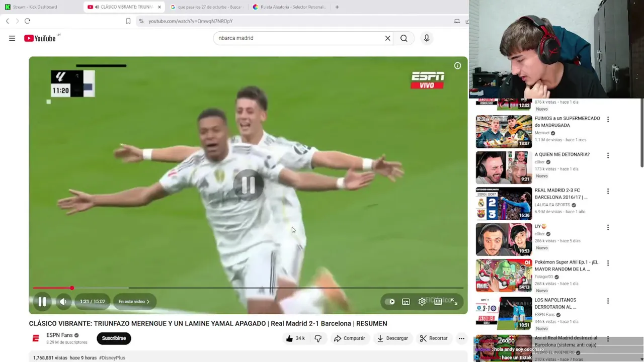Go forward with the browser arrow

point(17,21)
